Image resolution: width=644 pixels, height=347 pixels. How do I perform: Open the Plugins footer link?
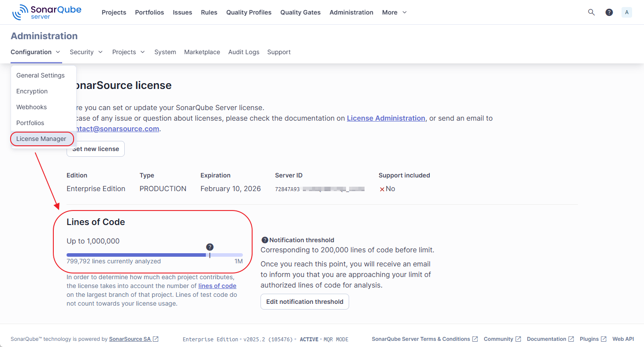[x=589, y=339]
